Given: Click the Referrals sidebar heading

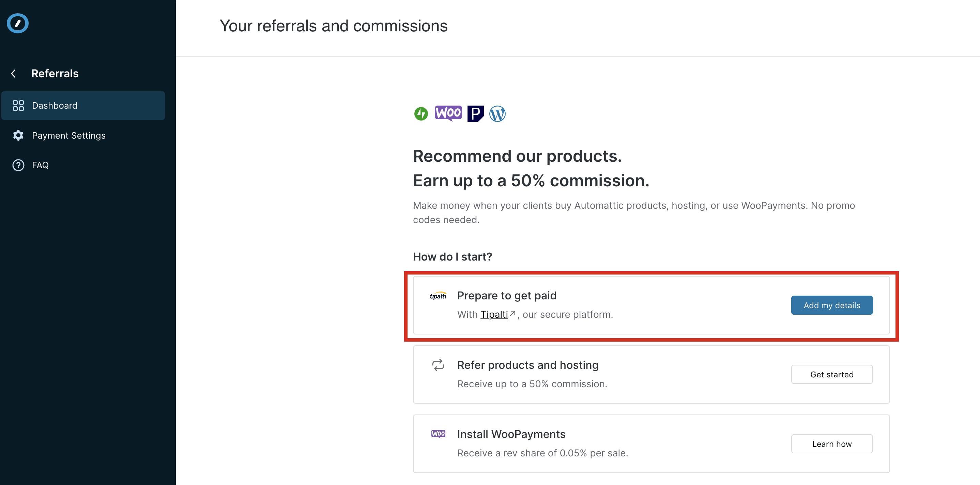Looking at the screenshot, I should (55, 74).
